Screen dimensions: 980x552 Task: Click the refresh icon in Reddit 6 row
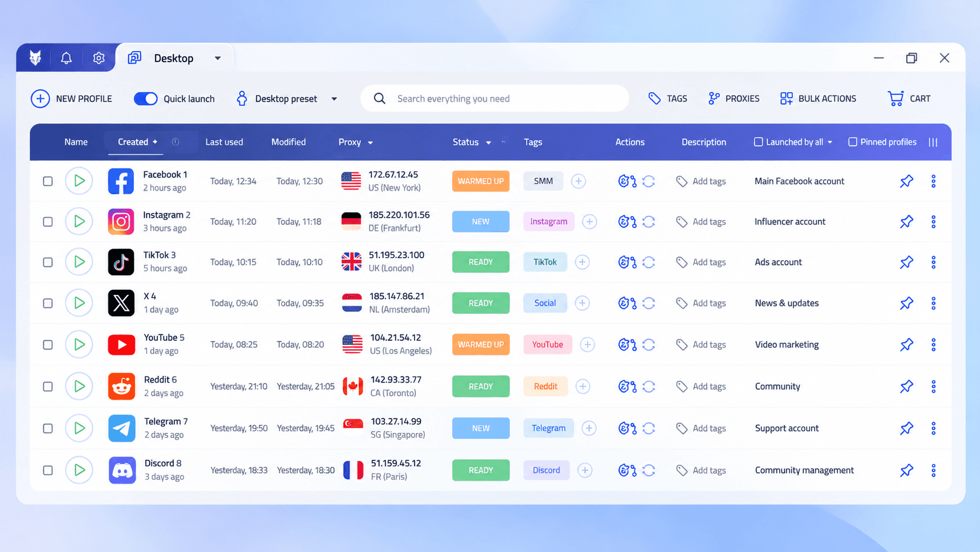point(649,387)
